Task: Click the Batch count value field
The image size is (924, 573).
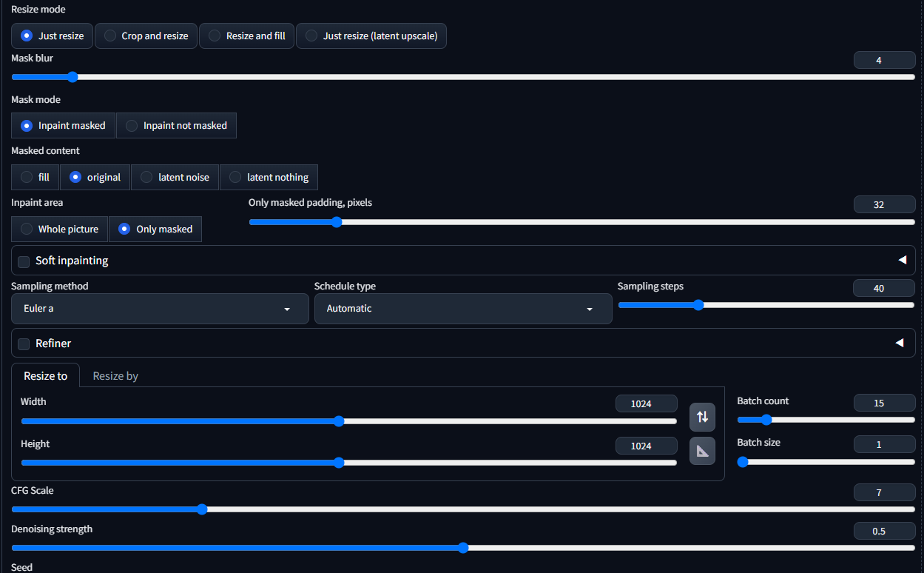Action: (884, 403)
